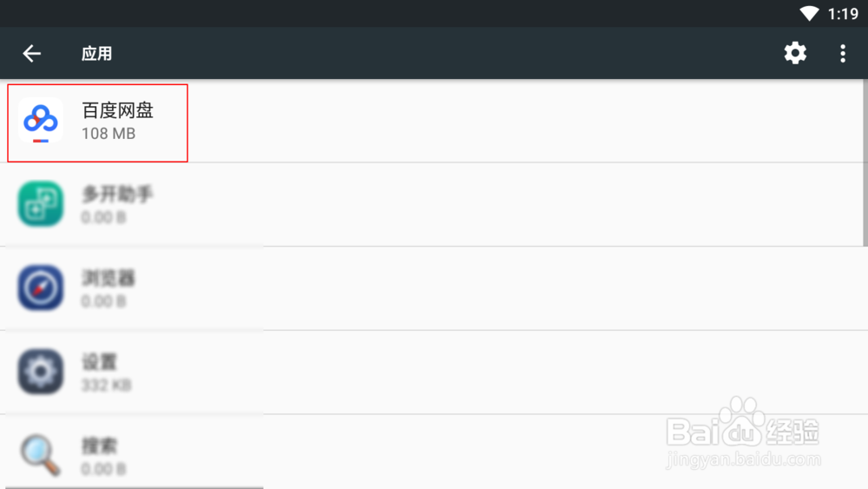Image resolution: width=868 pixels, height=489 pixels.
Task: Tap the 搜索 magnifying glass icon
Action: click(x=41, y=455)
